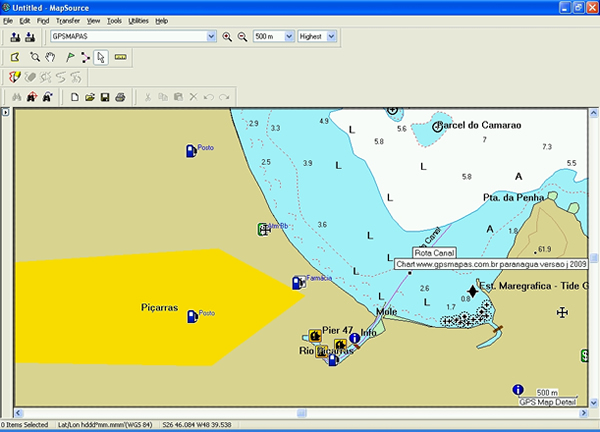Click the Find binoculars icon
Screen dimensions: 600x432
click(x=15, y=97)
